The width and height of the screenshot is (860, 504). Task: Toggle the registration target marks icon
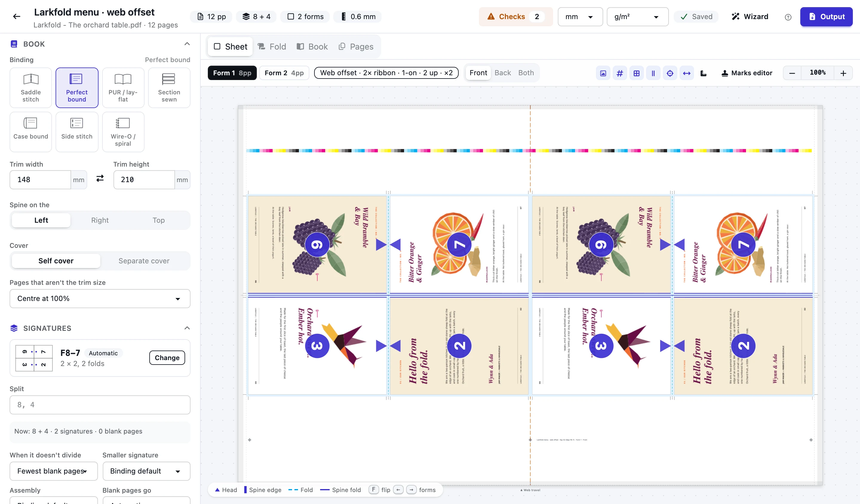tap(670, 73)
